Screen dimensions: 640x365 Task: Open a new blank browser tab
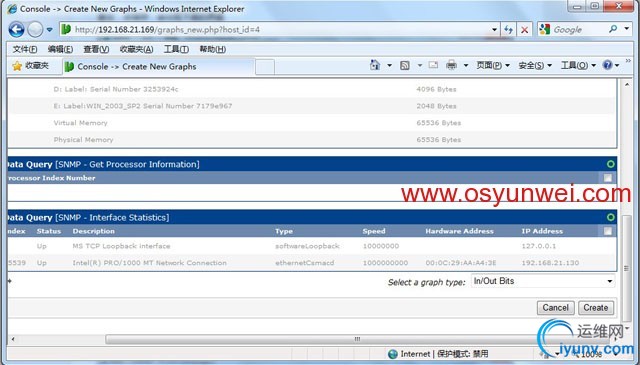coord(265,67)
